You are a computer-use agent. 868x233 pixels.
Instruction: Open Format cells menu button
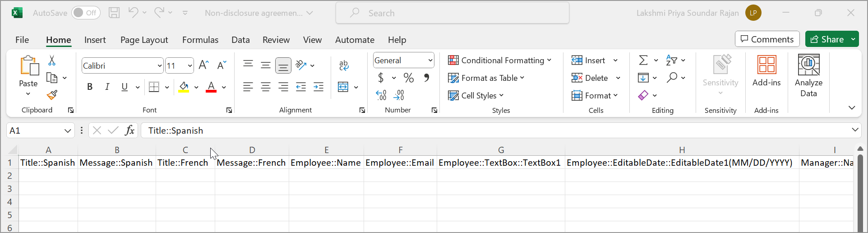coord(595,96)
